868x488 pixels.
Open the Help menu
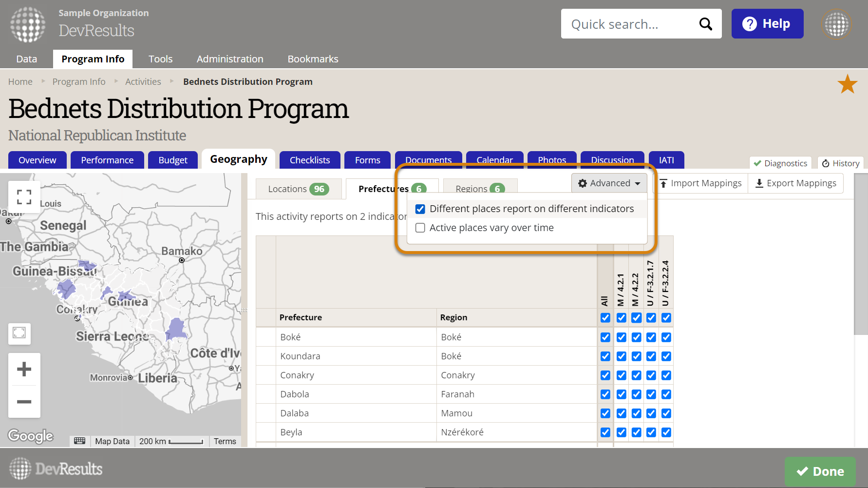click(x=767, y=24)
